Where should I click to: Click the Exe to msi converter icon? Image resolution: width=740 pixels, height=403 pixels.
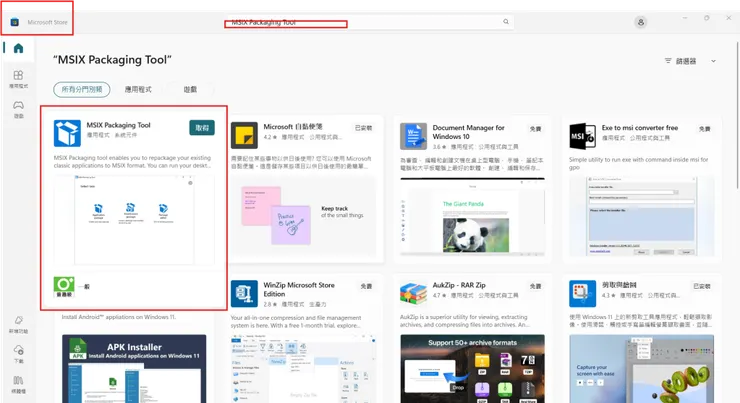[582, 136]
